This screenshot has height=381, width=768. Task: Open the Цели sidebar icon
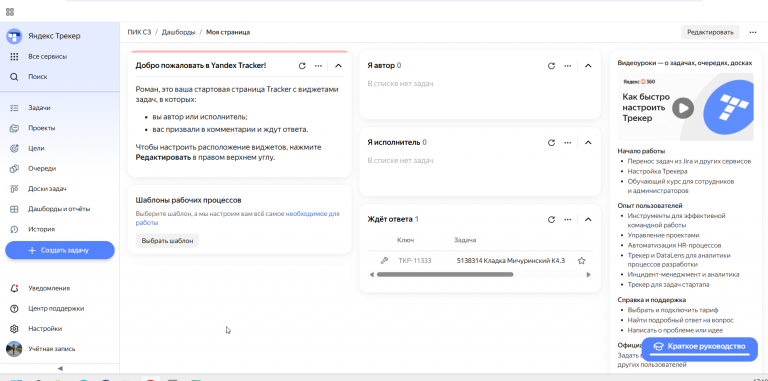coord(14,148)
